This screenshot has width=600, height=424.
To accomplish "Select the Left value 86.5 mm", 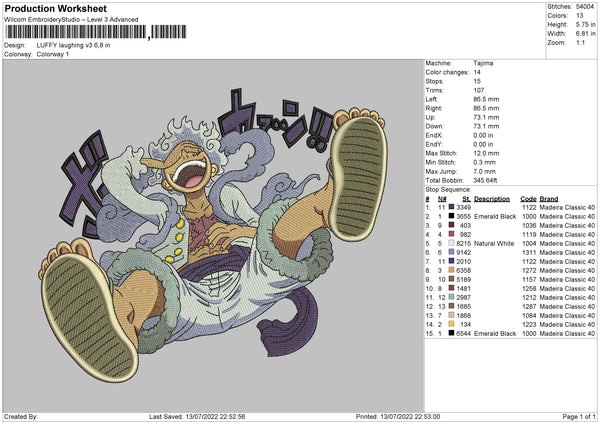I will pyautogui.click(x=486, y=99).
